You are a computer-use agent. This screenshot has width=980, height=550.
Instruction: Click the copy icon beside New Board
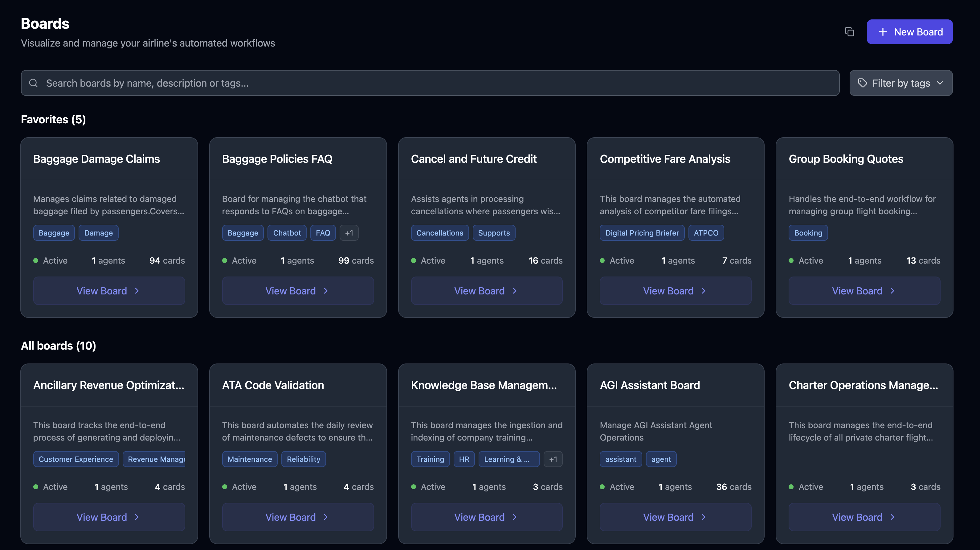849,32
